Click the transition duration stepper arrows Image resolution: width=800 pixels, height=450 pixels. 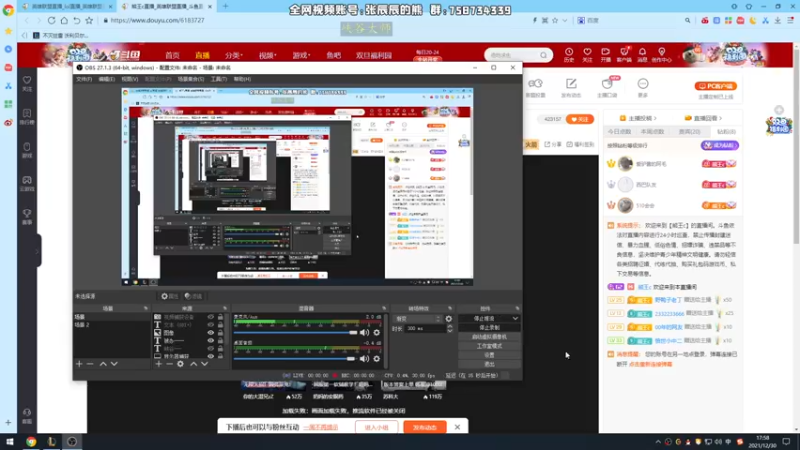449,329
